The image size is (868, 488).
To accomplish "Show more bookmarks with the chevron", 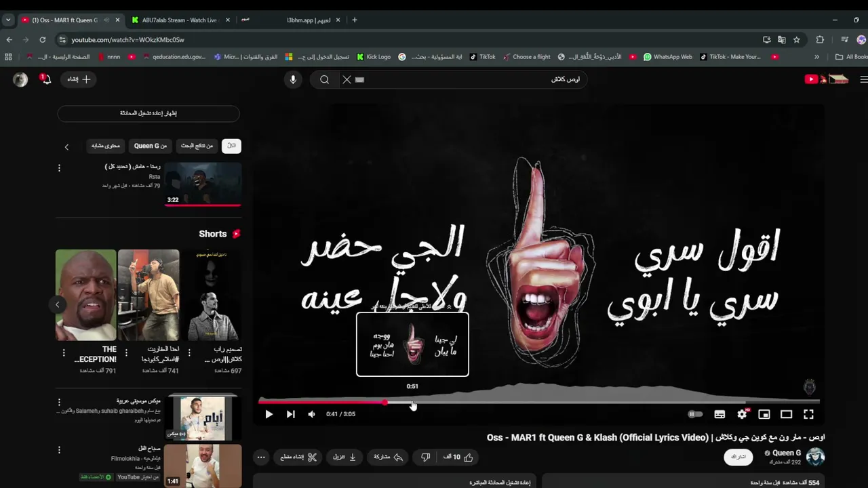I will [816, 57].
